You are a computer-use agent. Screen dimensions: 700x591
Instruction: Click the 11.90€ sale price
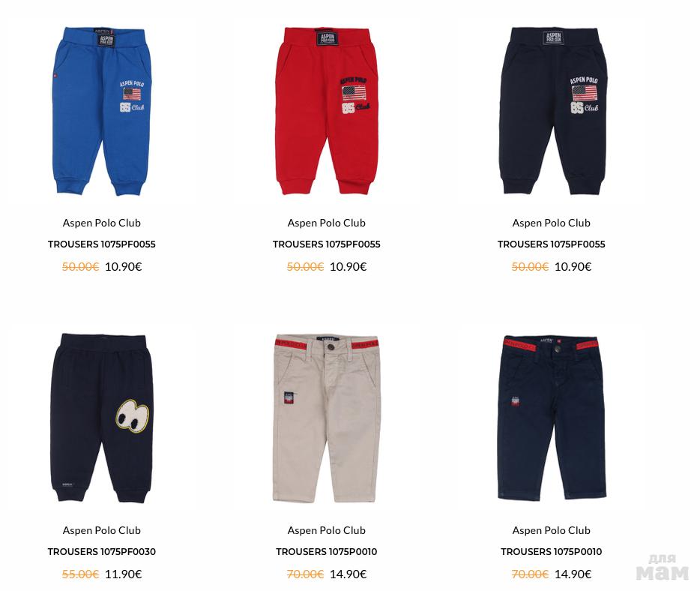coord(123,574)
